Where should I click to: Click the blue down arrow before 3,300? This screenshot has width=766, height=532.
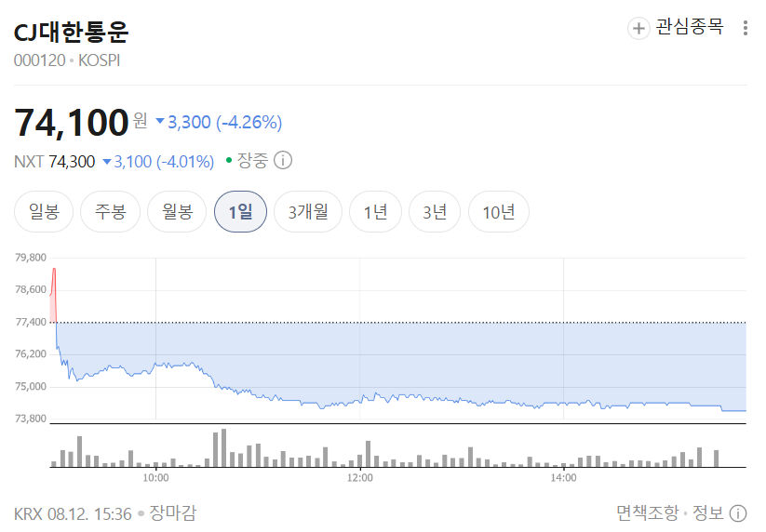[x=160, y=121]
